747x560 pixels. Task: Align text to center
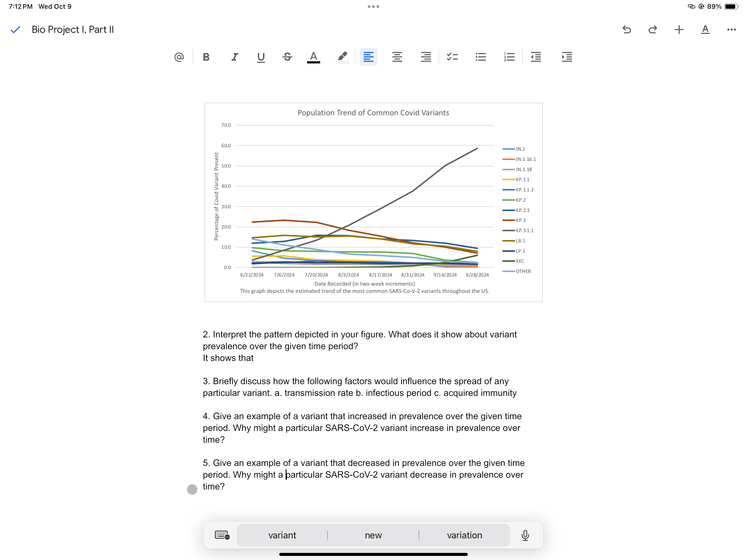click(x=397, y=57)
